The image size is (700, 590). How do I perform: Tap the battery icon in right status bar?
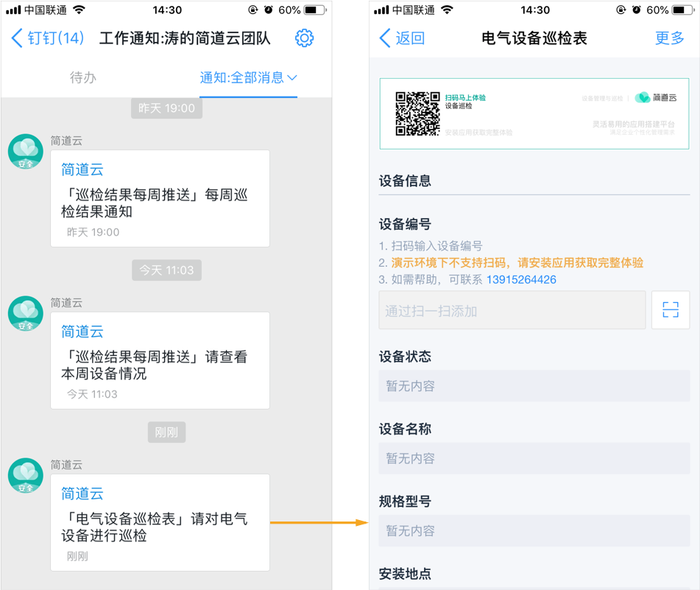point(684,10)
